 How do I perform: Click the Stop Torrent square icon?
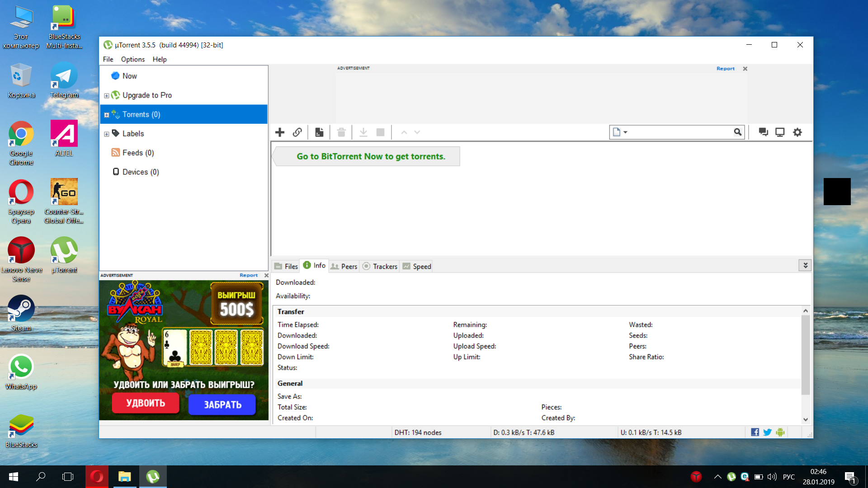point(381,132)
